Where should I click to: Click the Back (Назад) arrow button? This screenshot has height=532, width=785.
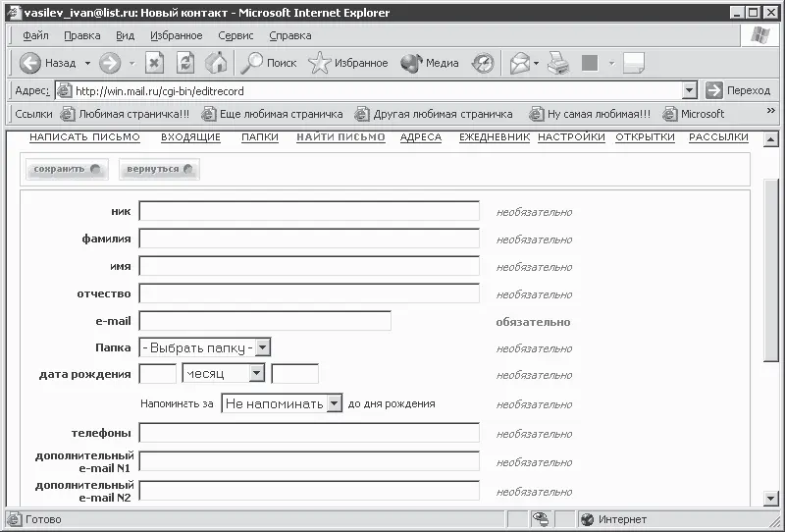[31, 64]
